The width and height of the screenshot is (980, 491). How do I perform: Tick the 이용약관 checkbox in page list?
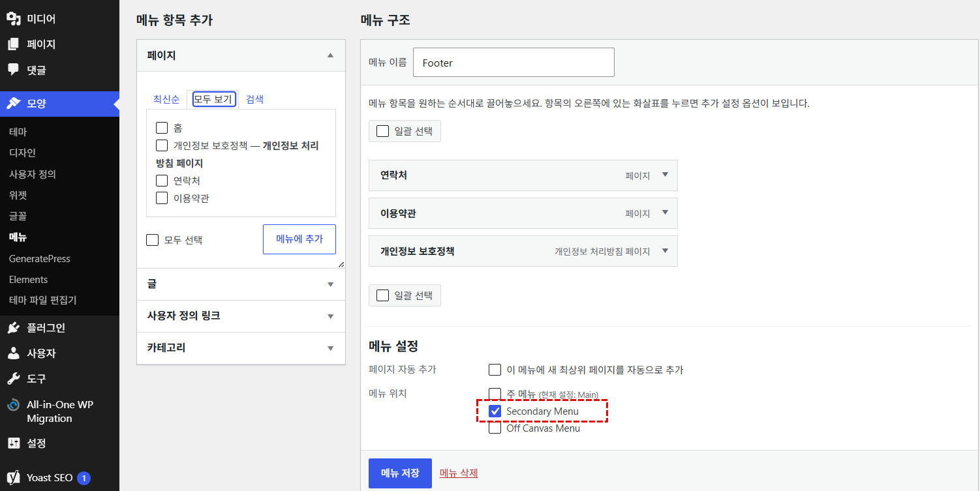pos(162,198)
